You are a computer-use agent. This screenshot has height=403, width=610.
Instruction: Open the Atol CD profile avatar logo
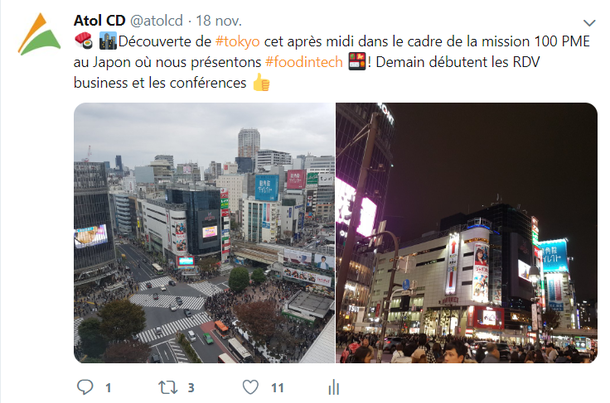[39, 34]
